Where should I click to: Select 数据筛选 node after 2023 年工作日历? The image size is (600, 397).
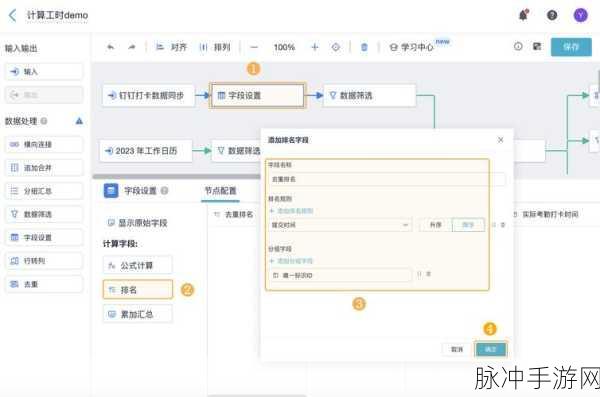[236, 151]
